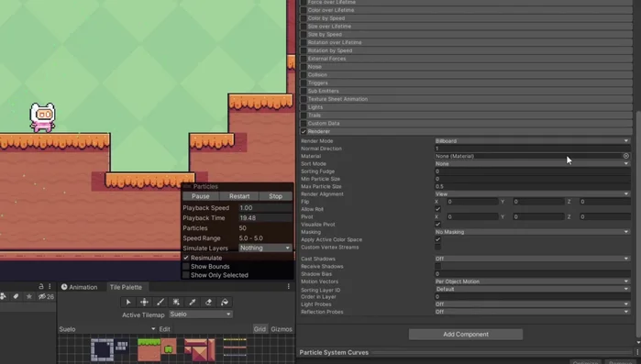The height and width of the screenshot is (364, 641).
Task: Open the Suelo palette selector dropdown
Action: (x=107, y=329)
